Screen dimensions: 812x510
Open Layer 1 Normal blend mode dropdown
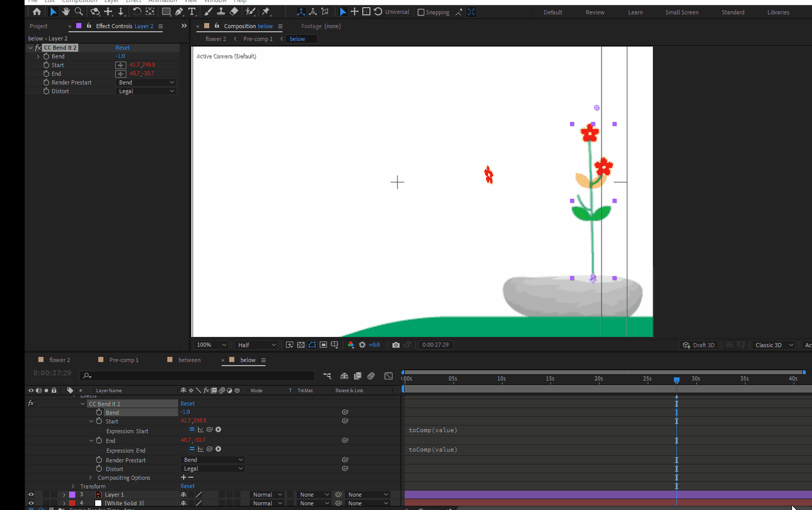click(268, 495)
